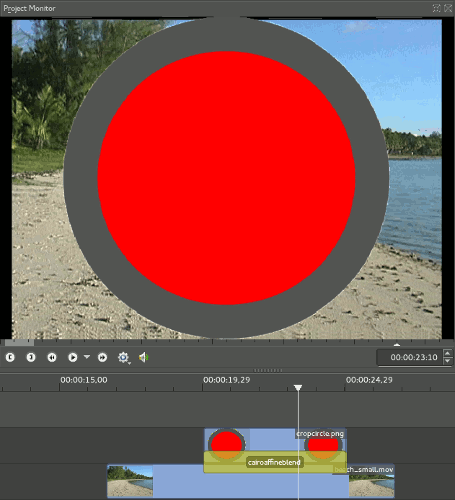Float the Project Monitor panel

click(437, 8)
